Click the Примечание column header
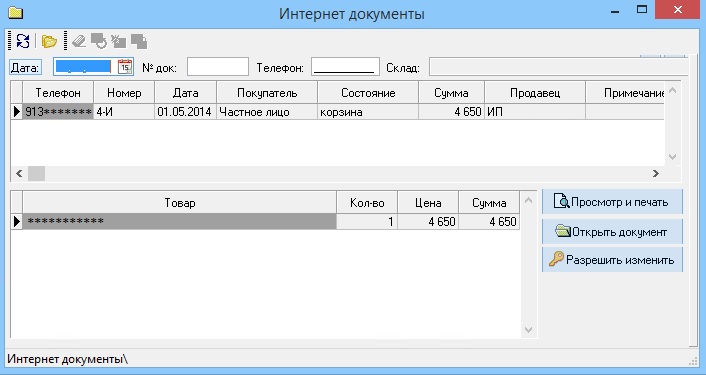The image size is (706, 375). point(625,93)
